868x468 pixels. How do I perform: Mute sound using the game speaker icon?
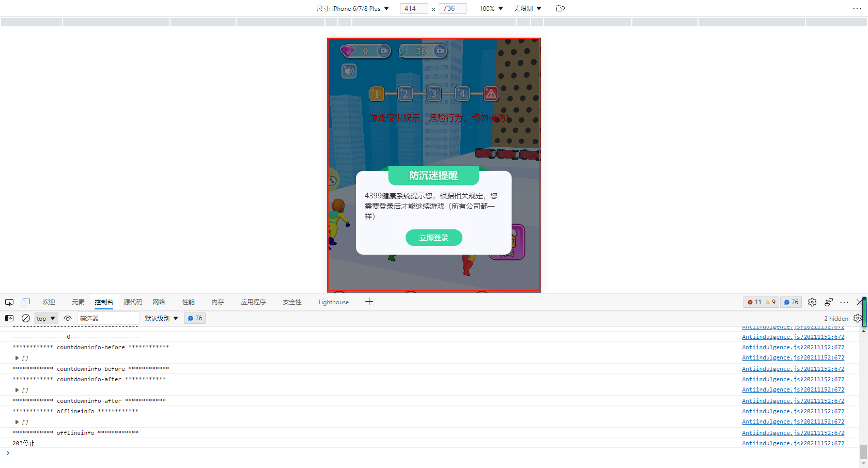click(349, 71)
